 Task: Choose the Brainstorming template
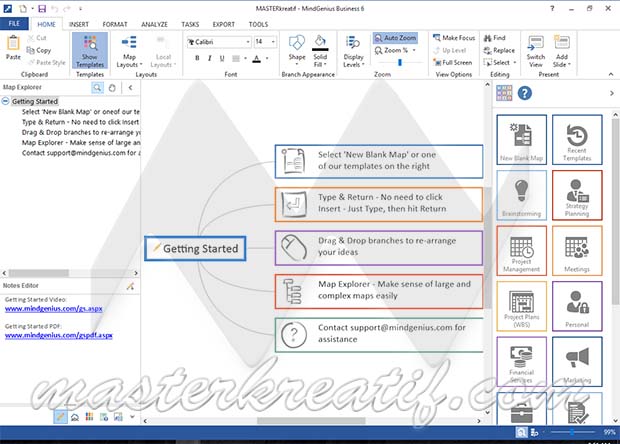tap(522, 195)
